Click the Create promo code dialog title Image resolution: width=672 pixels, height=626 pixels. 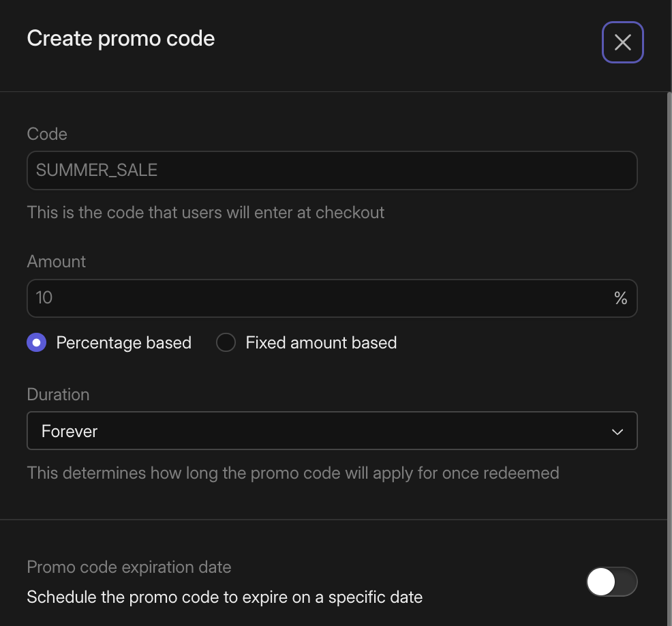click(x=121, y=39)
